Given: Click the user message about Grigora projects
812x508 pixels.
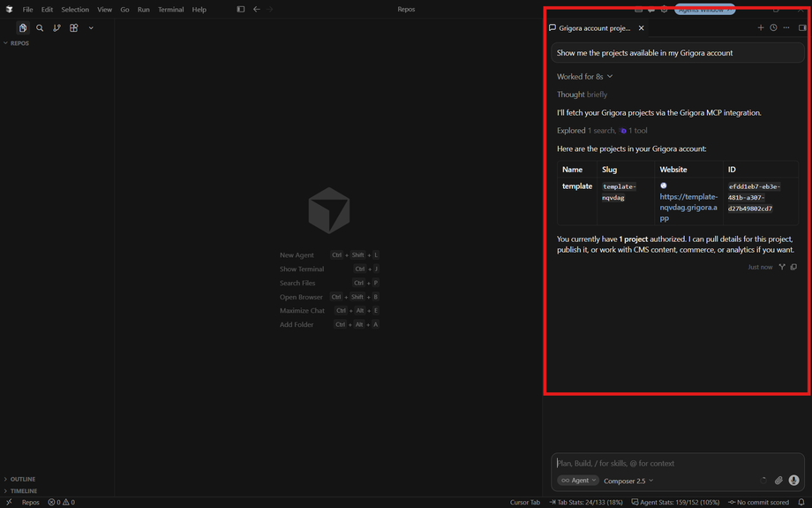Looking at the screenshot, I should (677, 53).
